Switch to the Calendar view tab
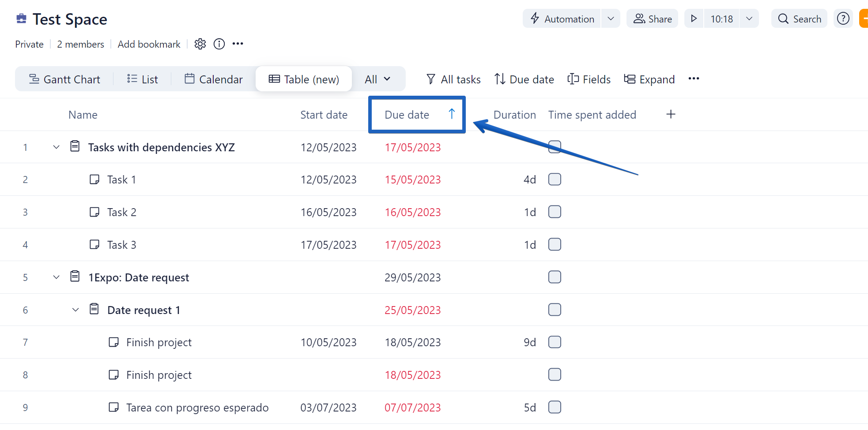Viewport: 868px width, 430px height. click(x=214, y=79)
